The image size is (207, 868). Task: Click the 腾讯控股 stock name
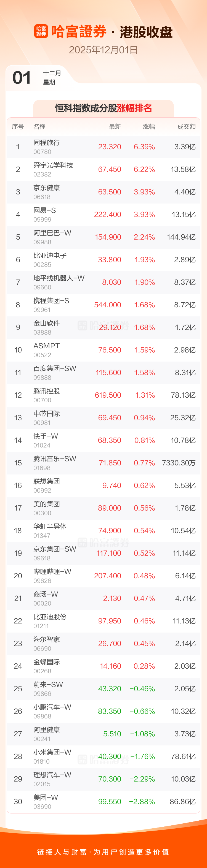[47, 391]
